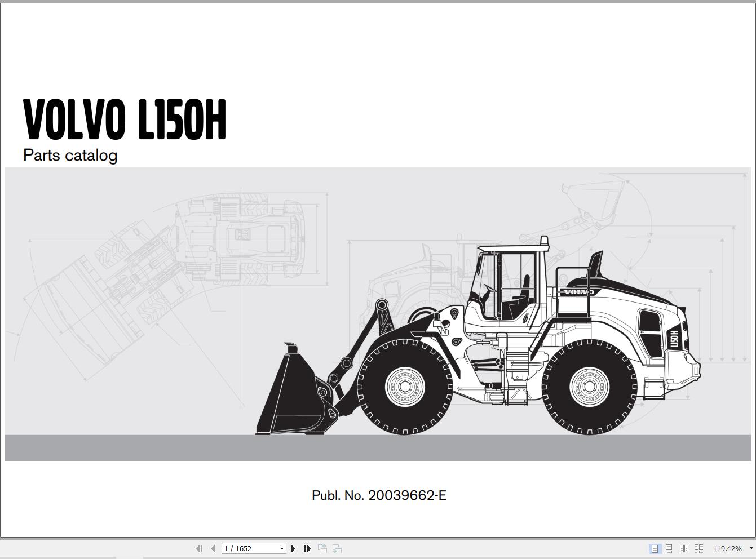The width and height of the screenshot is (756, 559).
Task: Rotate the page clockwise
Action: [x=337, y=548]
